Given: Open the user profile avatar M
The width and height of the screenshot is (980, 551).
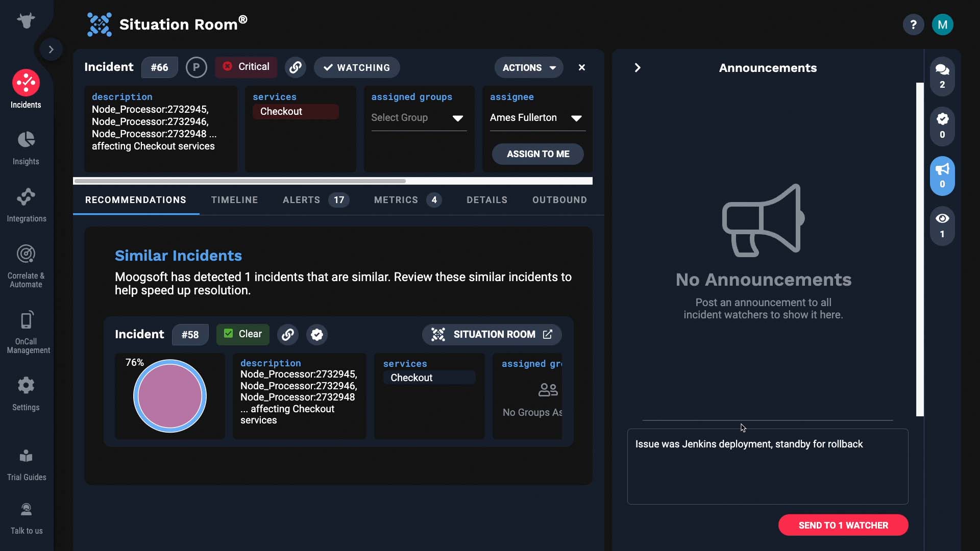Looking at the screenshot, I should point(942,24).
